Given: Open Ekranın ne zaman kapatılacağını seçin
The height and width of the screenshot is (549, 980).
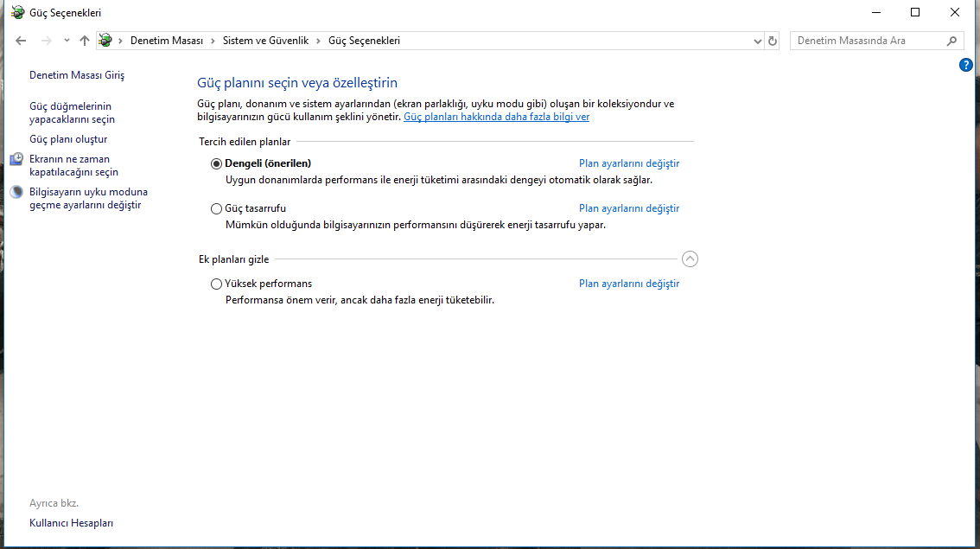Looking at the screenshot, I should point(73,166).
